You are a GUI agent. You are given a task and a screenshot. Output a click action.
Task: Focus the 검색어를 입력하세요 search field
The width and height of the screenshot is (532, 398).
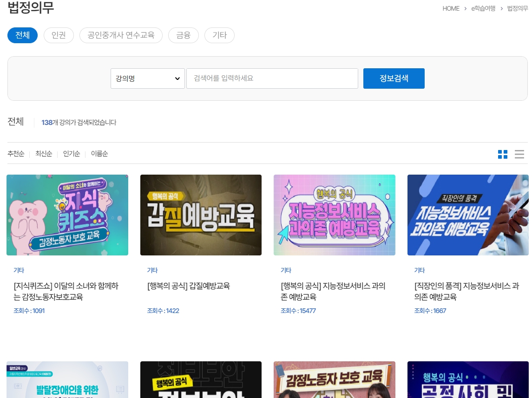tap(272, 78)
